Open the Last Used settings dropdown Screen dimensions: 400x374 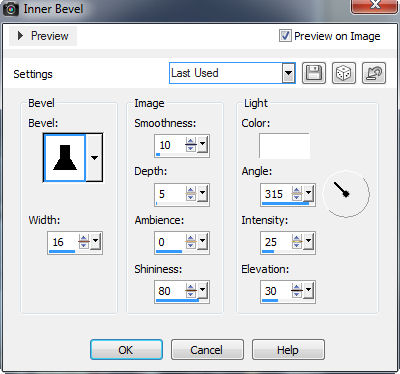point(288,73)
